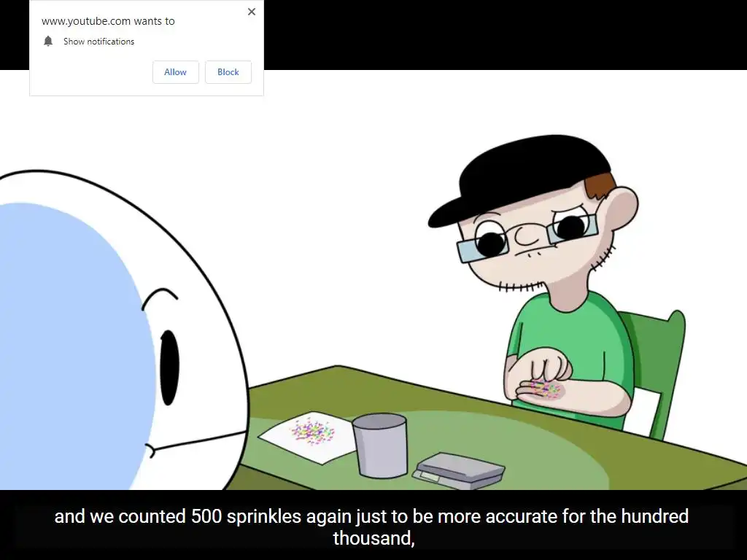Click the white character's black eye
Viewport: 747px width, 560px height.
169,367
